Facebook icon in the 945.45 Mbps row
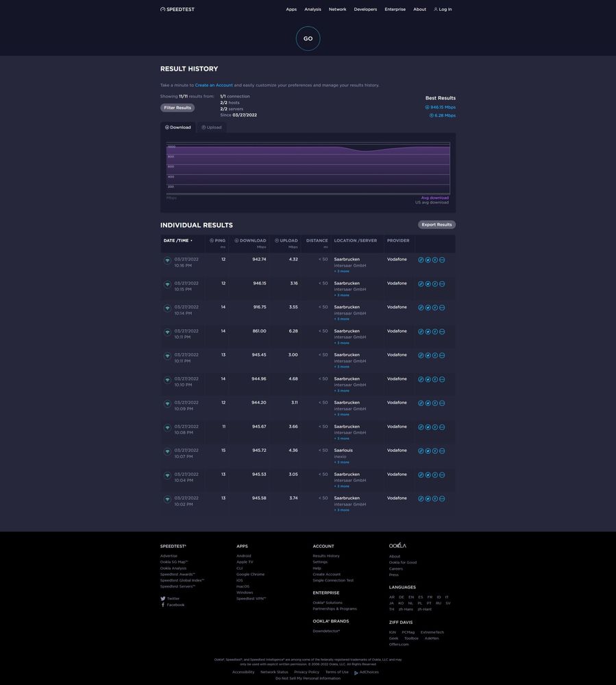 (x=435, y=356)
